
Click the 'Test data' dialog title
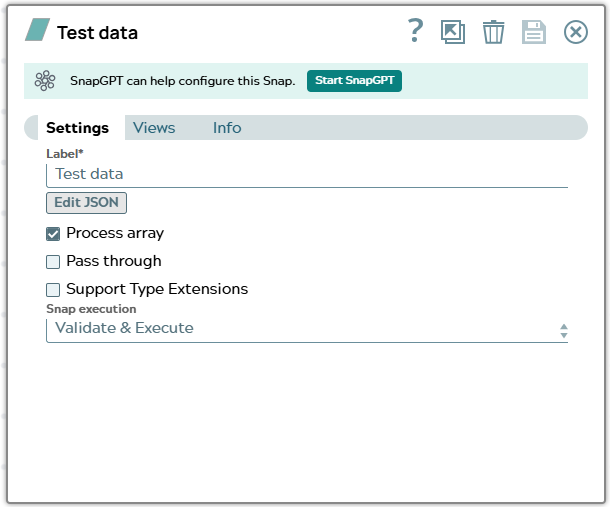97,33
